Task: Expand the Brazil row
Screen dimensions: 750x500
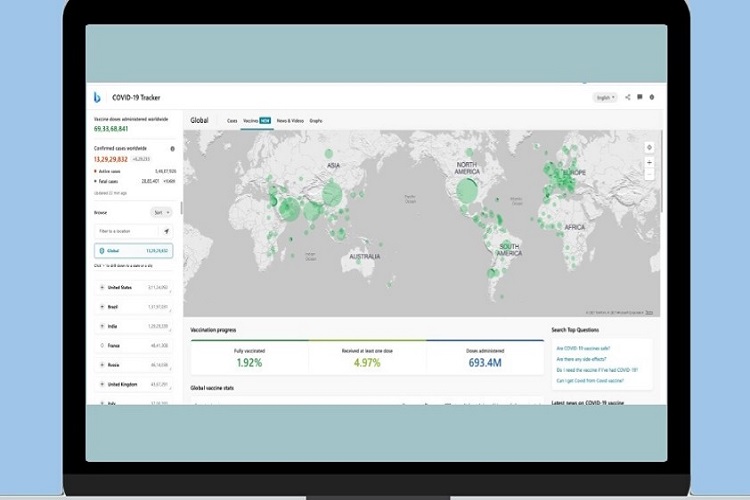Action: (x=102, y=307)
